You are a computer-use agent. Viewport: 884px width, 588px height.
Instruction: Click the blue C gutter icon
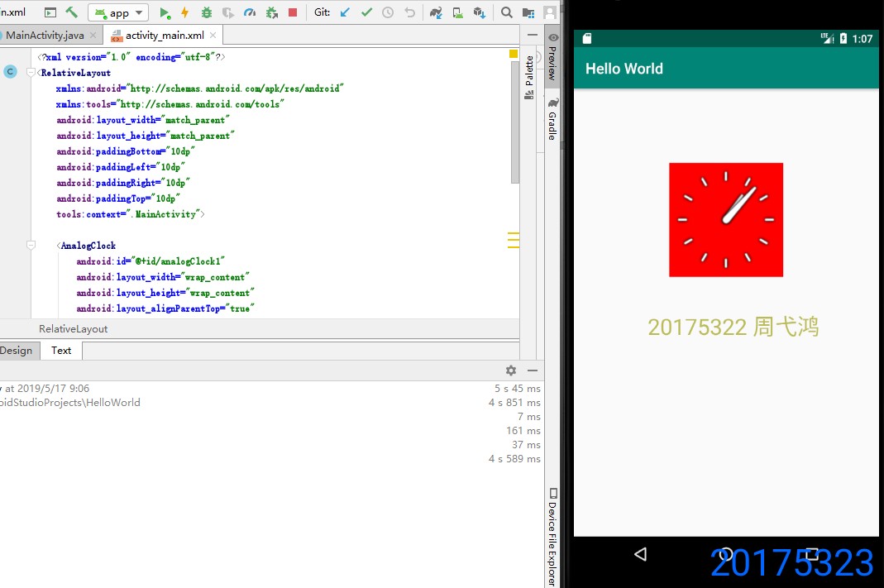coord(10,72)
